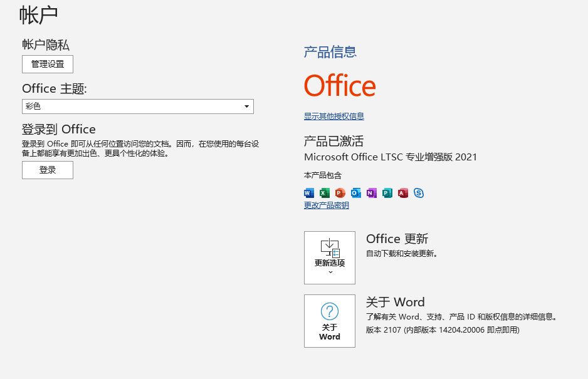Click the Outlook app icon
The width and height of the screenshot is (588, 379).
(x=356, y=193)
